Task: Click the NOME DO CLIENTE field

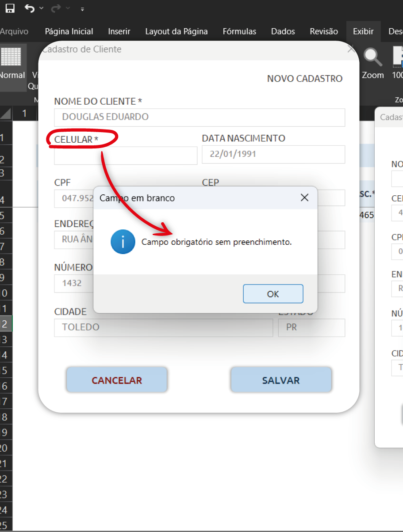Action: pyautogui.click(x=200, y=118)
